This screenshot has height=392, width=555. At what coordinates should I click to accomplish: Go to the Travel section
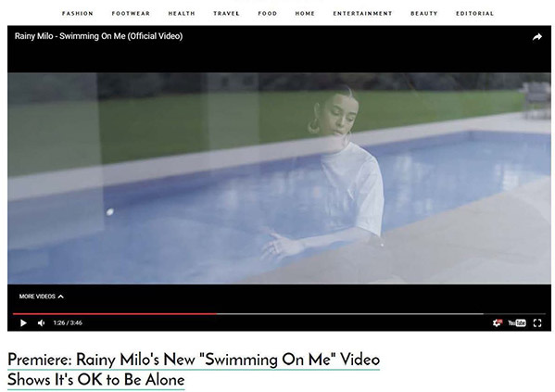(226, 14)
